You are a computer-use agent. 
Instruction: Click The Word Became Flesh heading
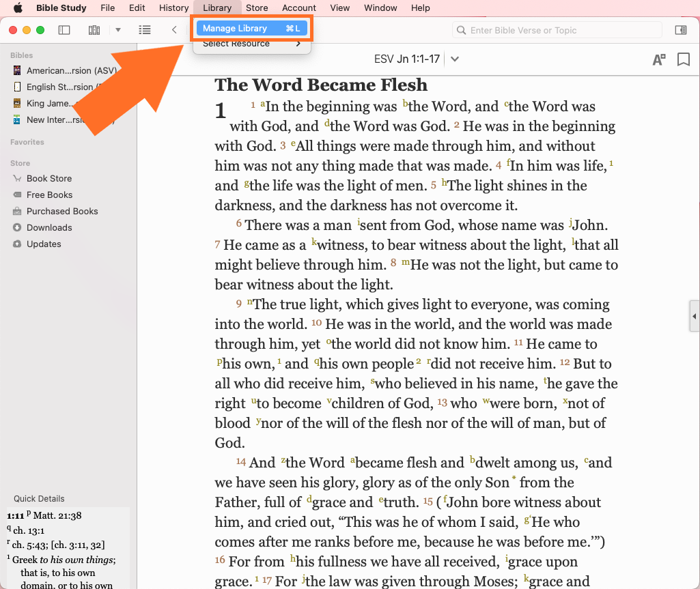point(321,85)
